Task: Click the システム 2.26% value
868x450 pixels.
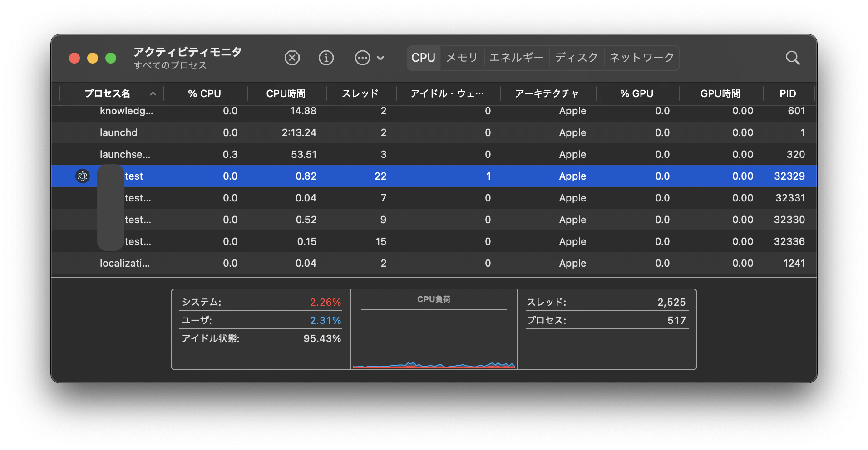Action: tap(325, 302)
